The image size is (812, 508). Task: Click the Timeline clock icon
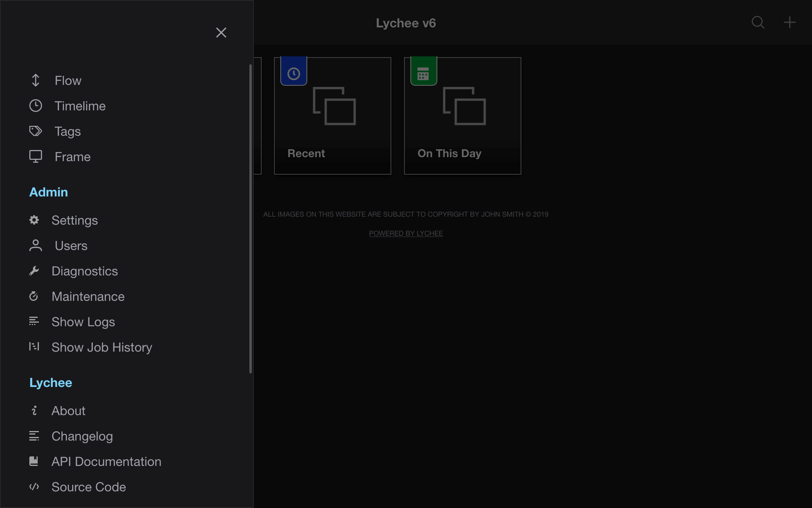[x=36, y=106]
